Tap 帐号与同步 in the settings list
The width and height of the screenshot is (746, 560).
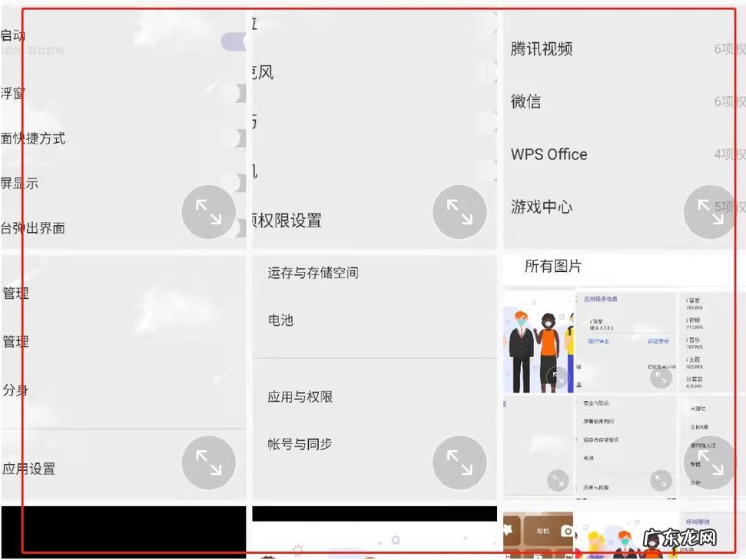300,444
